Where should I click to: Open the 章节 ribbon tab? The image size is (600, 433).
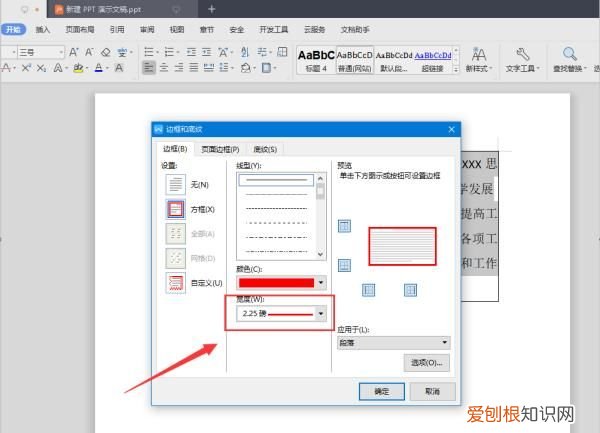click(x=207, y=29)
